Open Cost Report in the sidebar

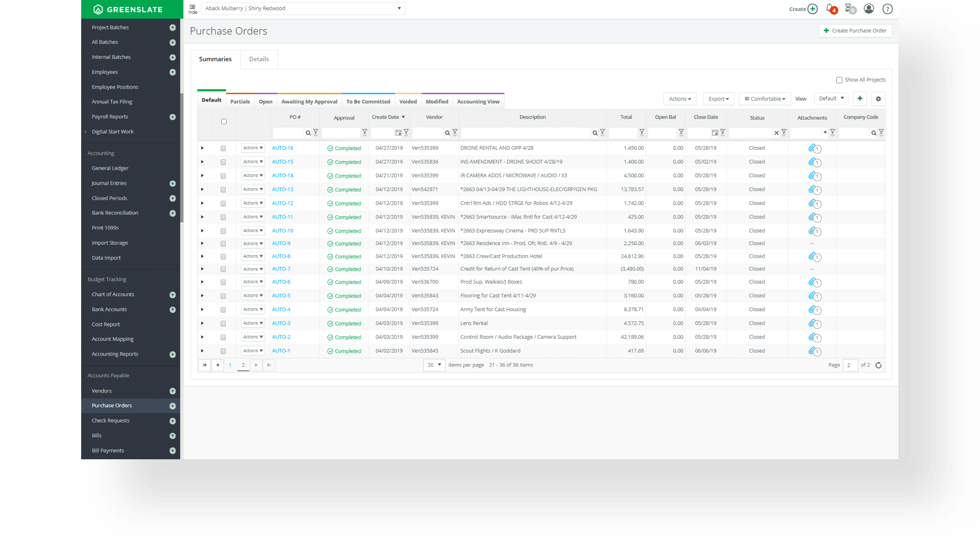[x=106, y=325]
